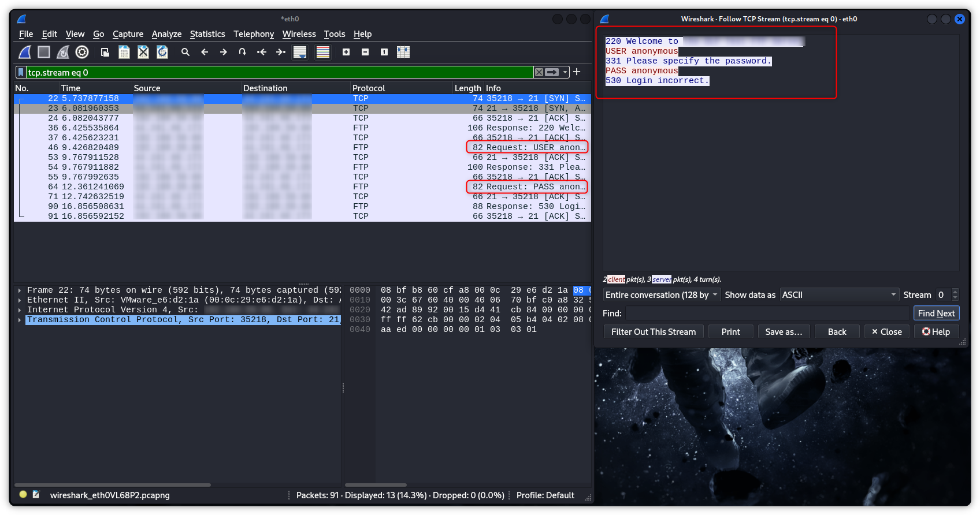980x515 pixels.
Task: Click '331 Please specify the password.' line
Action: pos(688,61)
